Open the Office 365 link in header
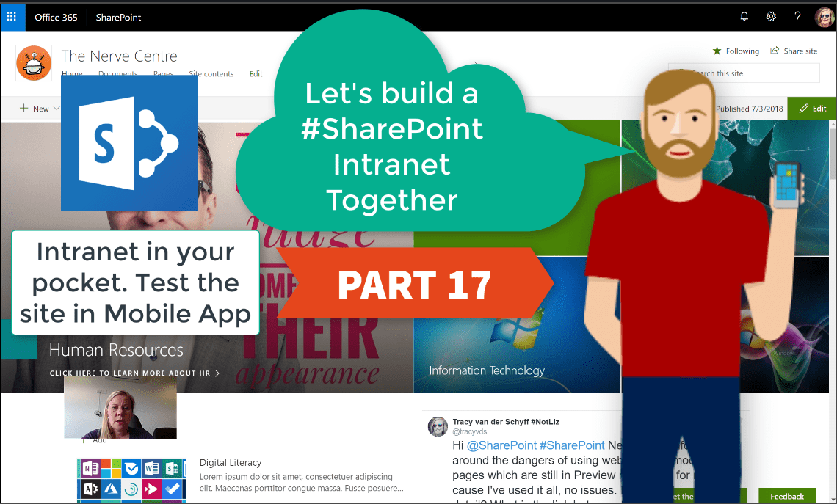837x504 pixels. [56, 17]
